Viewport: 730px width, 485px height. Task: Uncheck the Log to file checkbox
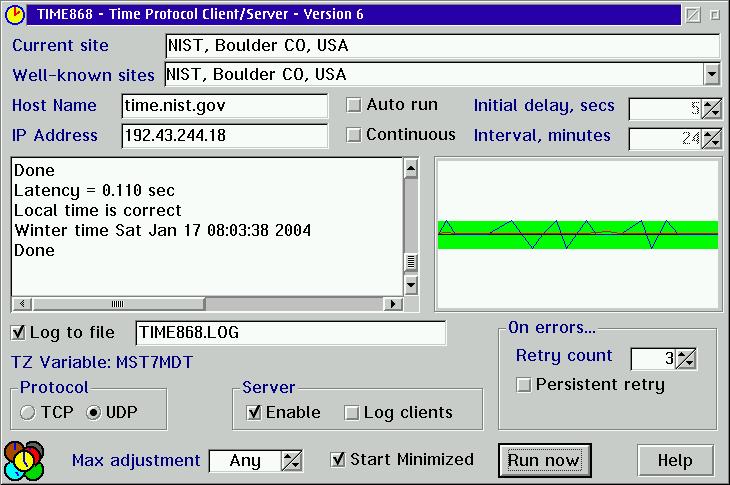(x=18, y=332)
